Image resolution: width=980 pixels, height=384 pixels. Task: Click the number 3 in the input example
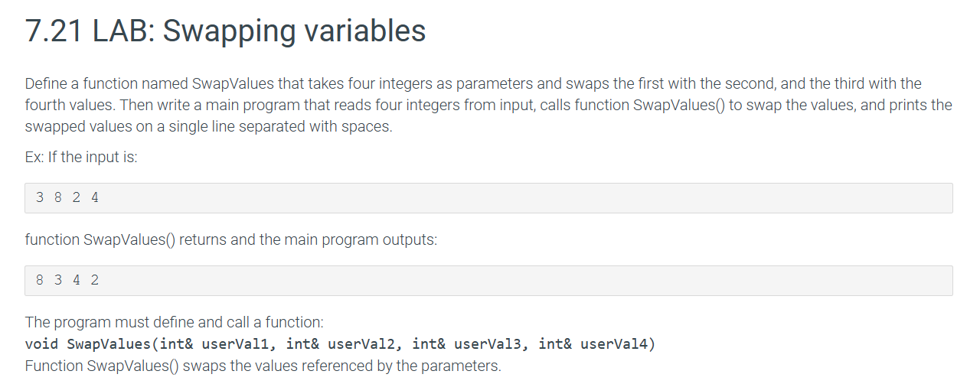[x=40, y=197]
